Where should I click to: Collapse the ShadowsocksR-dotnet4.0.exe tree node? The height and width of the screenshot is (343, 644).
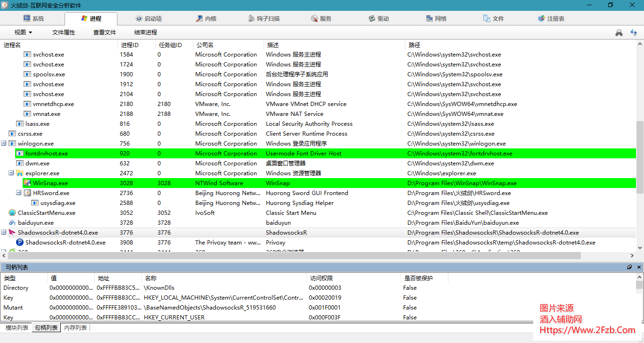[4, 233]
